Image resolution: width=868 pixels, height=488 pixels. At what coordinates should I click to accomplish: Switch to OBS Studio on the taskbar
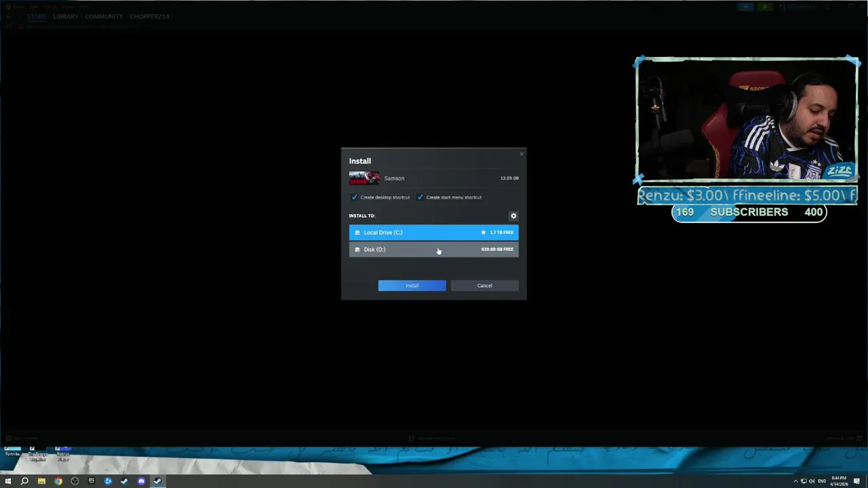pyautogui.click(x=75, y=481)
